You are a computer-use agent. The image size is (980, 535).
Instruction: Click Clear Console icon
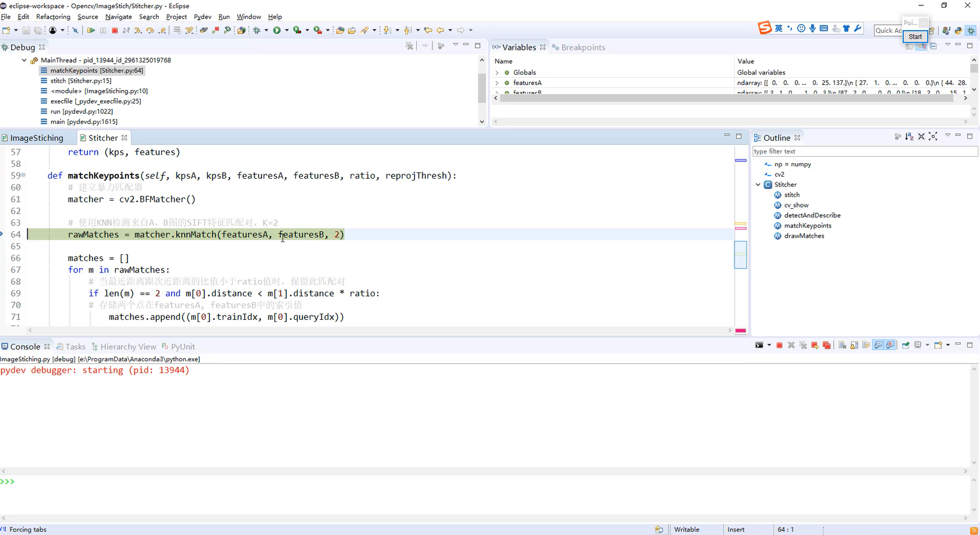pos(842,345)
